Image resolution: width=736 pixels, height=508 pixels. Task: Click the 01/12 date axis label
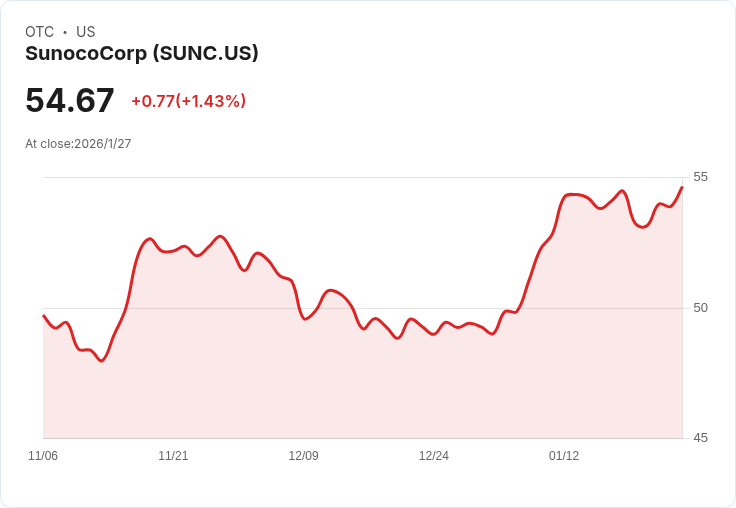[x=564, y=456]
